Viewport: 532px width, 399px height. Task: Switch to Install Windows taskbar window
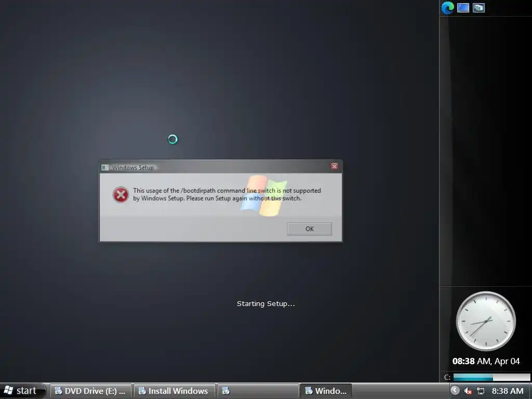(x=175, y=391)
